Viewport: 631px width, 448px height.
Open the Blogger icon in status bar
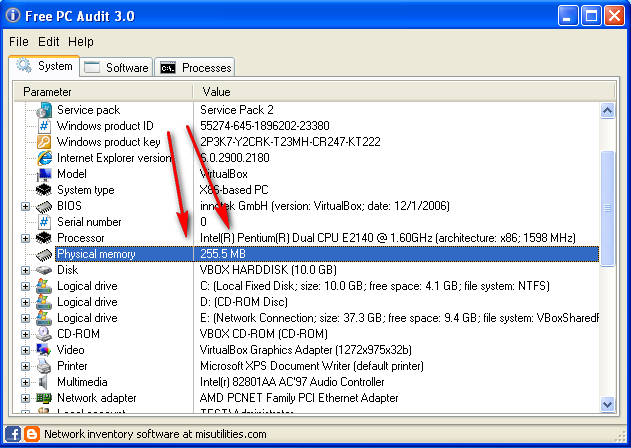coord(31,434)
